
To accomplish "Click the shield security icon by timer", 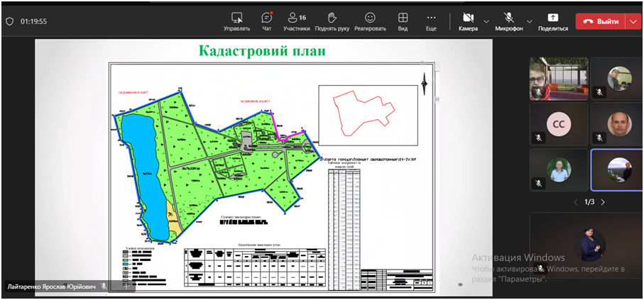I will pyautogui.click(x=9, y=21).
